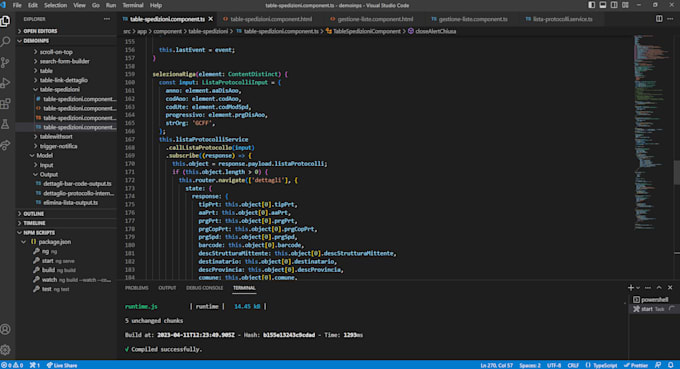Open the Help menu
This screenshot has height=369, width=680.
click(x=156, y=5)
